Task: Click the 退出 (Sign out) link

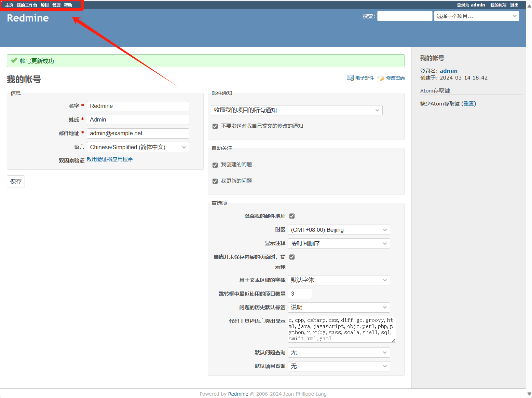Action: coord(514,5)
